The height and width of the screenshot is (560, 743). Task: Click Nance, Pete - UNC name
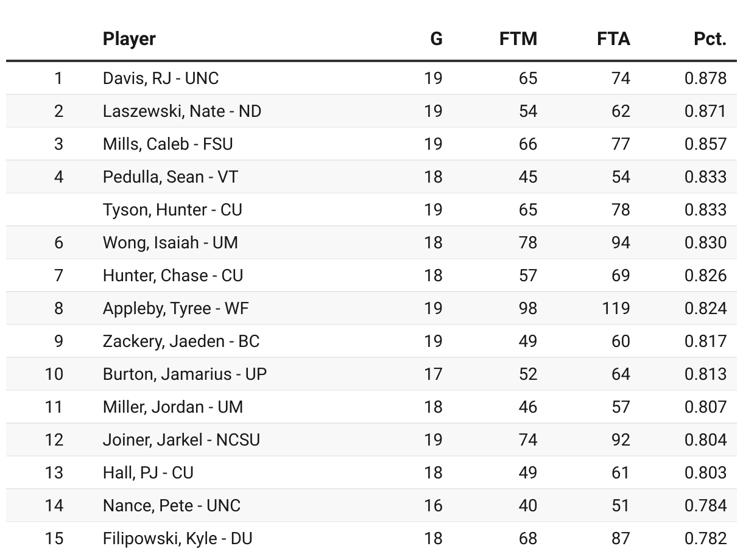pyautogui.click(x=171, y=506)
